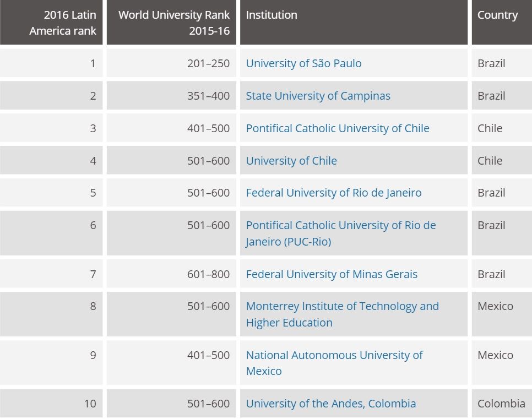Select the 601–800 world rank cell

point(208,274)
